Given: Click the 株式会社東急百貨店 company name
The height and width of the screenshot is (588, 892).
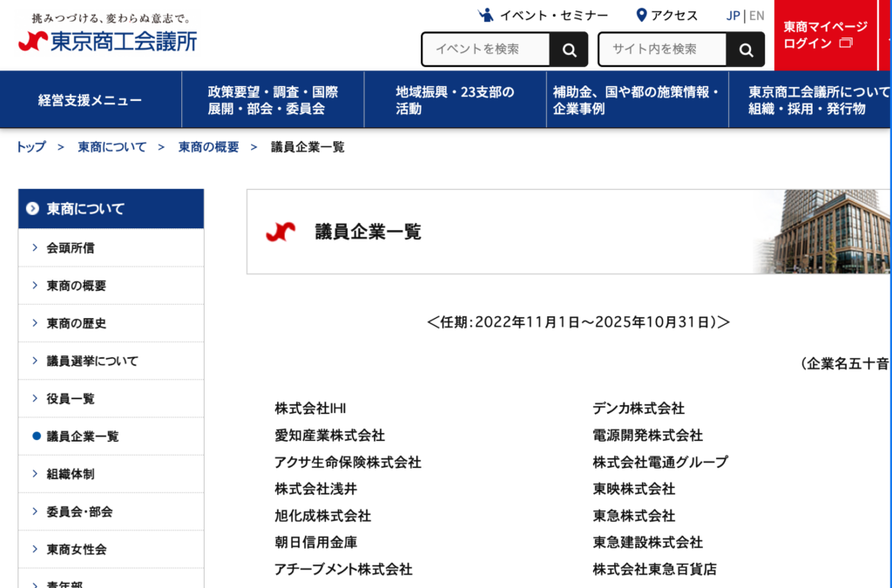Looking at the screenshot, I should tap(655, 569).
